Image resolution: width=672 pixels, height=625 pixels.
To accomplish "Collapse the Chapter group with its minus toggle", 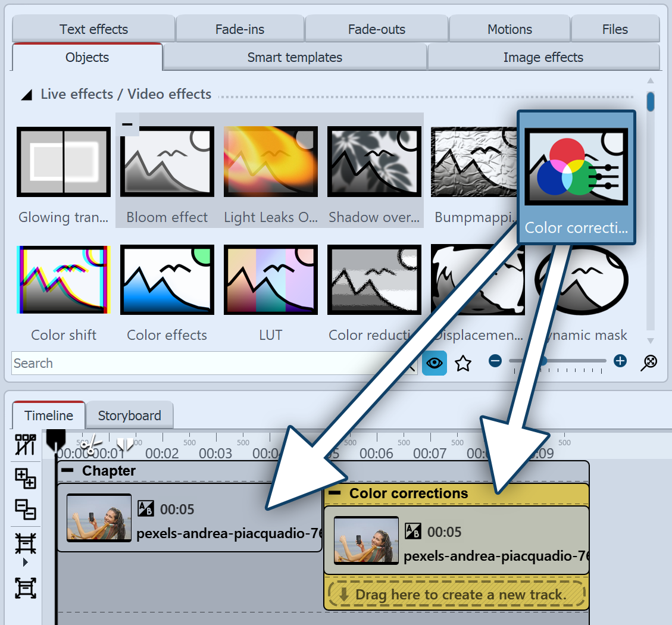I will (67, 470).
